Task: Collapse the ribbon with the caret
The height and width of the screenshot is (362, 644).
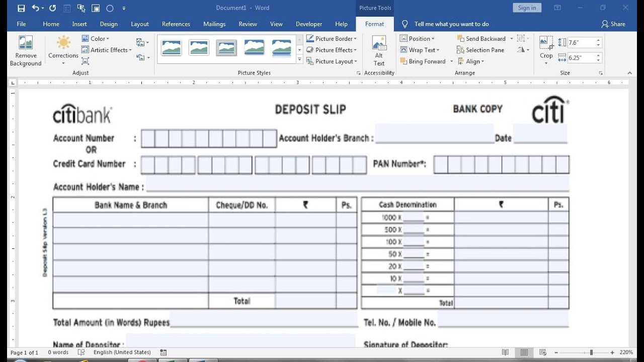Action: tap(630, 73)
